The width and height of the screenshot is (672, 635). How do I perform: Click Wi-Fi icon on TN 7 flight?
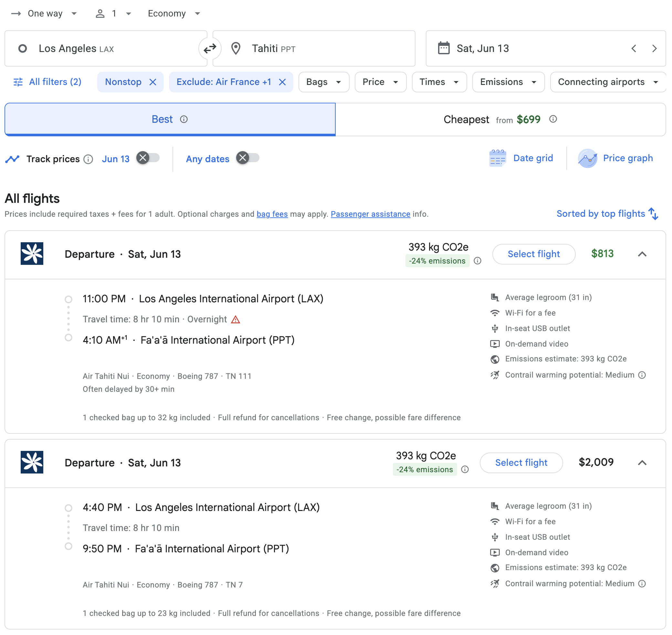tap(495, 522)
